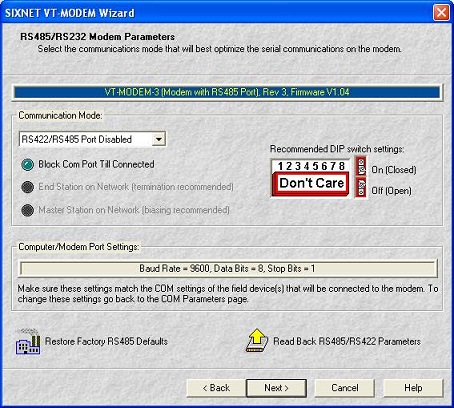Click the On (Closed) DIP switch icon

361,166
